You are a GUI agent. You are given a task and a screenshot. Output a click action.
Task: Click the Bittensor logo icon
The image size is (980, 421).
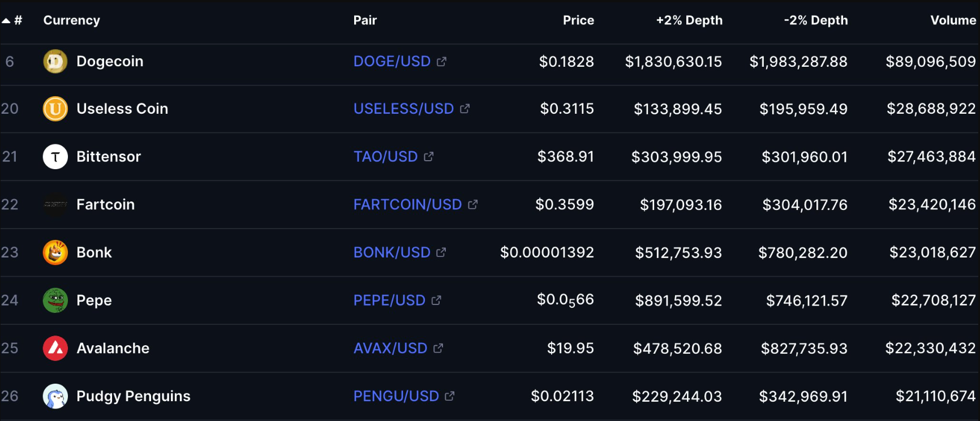(55, 157)
